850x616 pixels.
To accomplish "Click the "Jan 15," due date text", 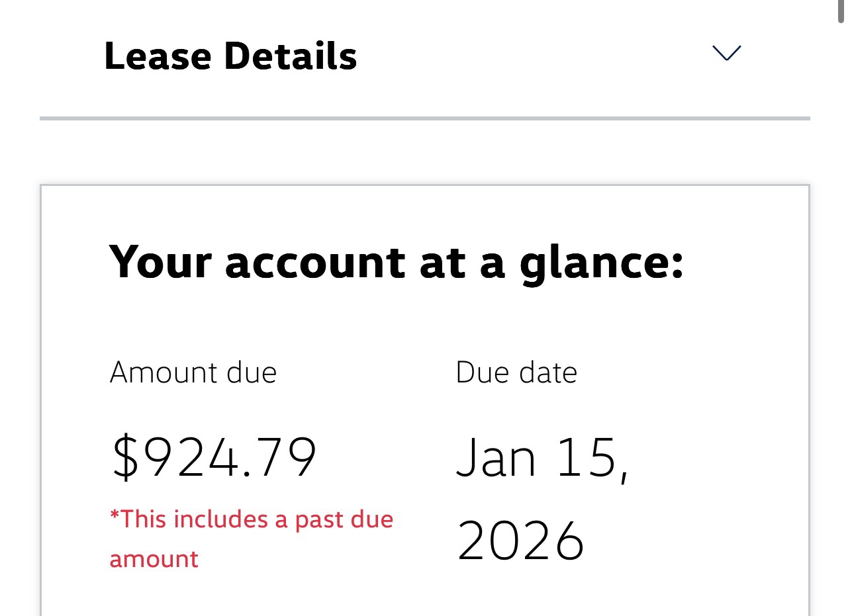I will [x=543, y=457].
